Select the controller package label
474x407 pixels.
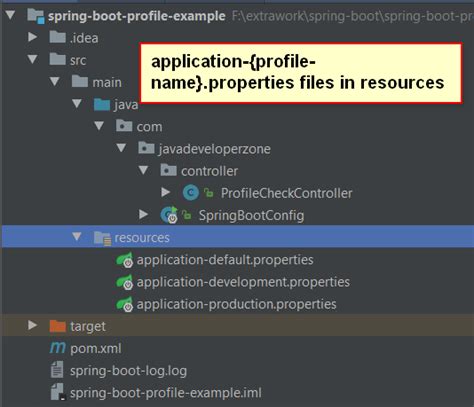(209, 171)
